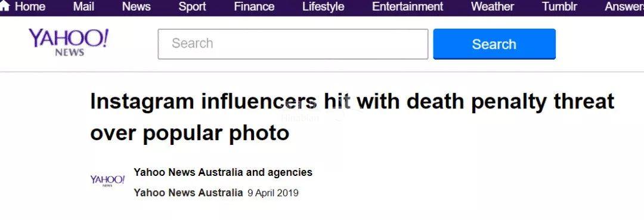This screenshot has width=644, height=220.
Task: Click 'Yahoo News Australia and agencies' byline
Action: 223,172
